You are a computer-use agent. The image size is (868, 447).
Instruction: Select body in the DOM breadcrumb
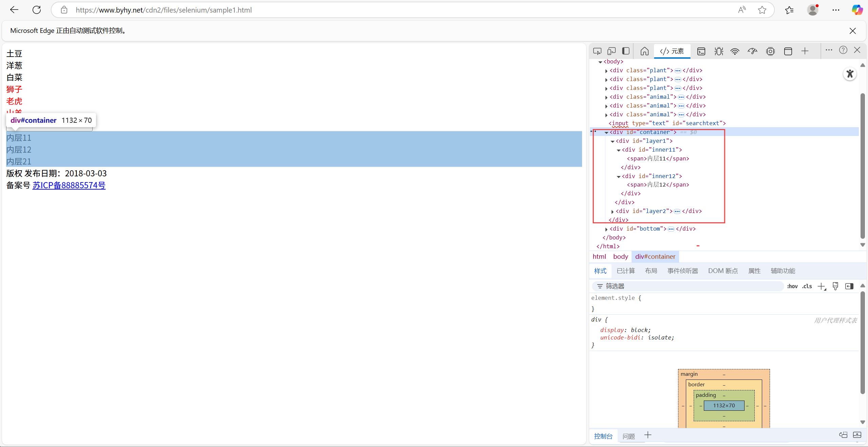tap(620, 256)
